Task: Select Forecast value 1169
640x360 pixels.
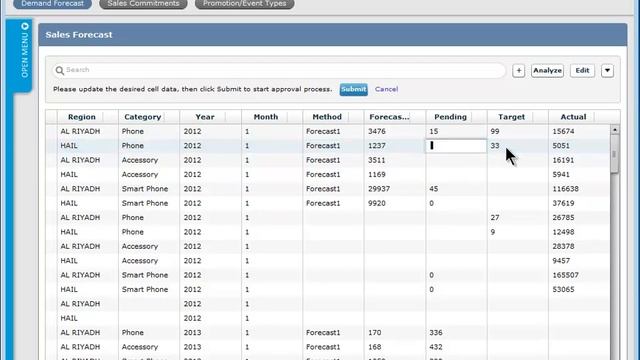Action: tap(376, 175)
